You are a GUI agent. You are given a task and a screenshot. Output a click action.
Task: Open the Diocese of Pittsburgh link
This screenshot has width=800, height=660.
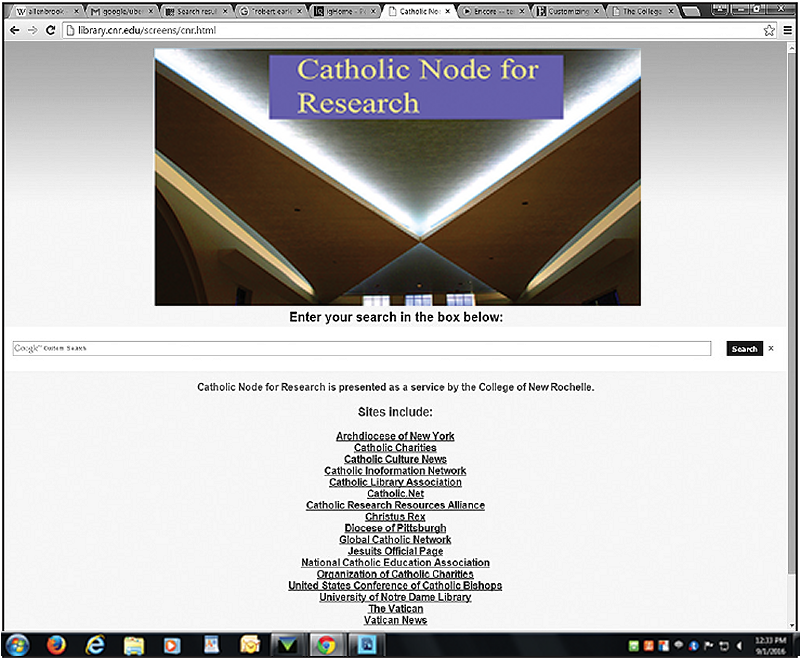pyautogui.click(x=395, y=528)
